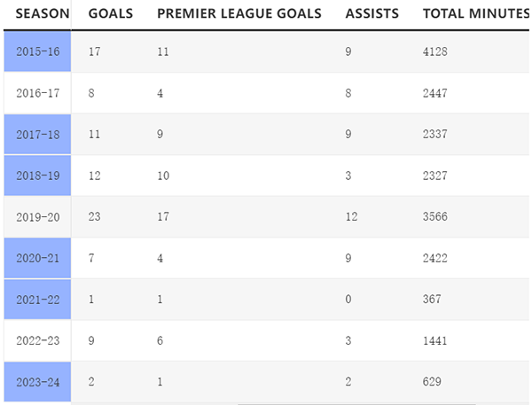The width and height of the screenshot is (532, 405).
Task: Click the ASSISTS column header
Action: tap(372, 14)
